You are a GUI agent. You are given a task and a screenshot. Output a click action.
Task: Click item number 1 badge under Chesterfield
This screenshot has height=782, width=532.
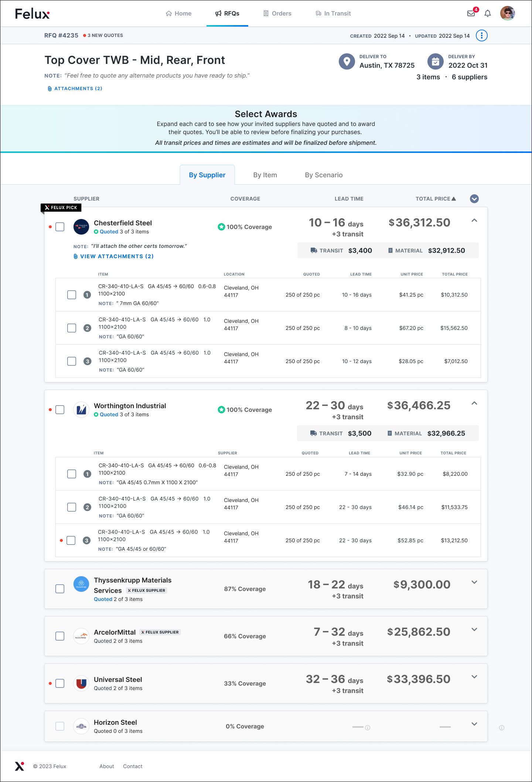point(87,295)
